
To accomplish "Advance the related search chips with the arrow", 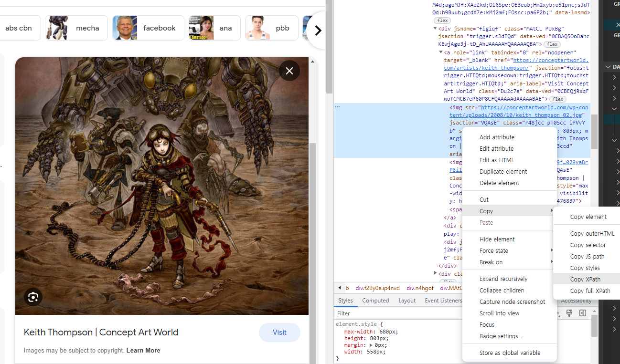I will [x=318, y=31].
